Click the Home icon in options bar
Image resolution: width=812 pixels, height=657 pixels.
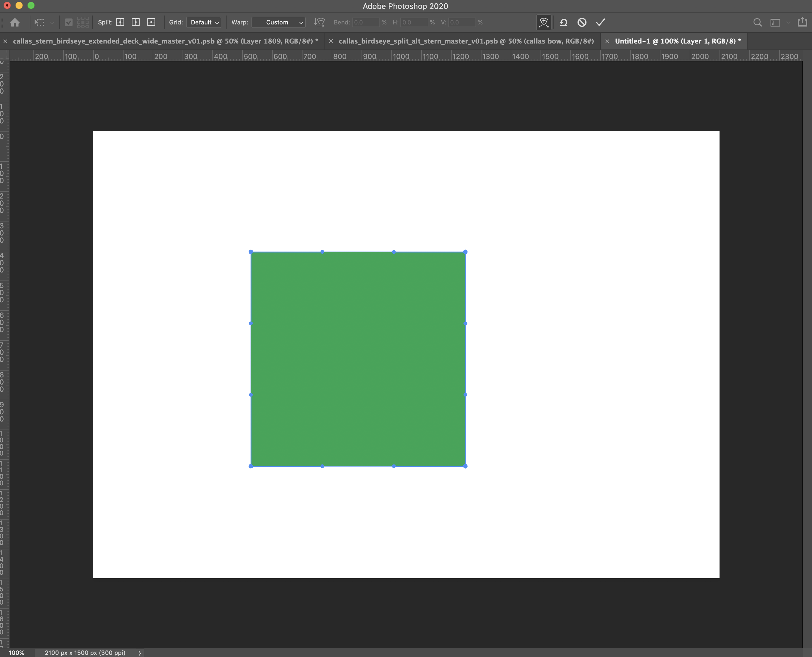click(x=15, y=22)
